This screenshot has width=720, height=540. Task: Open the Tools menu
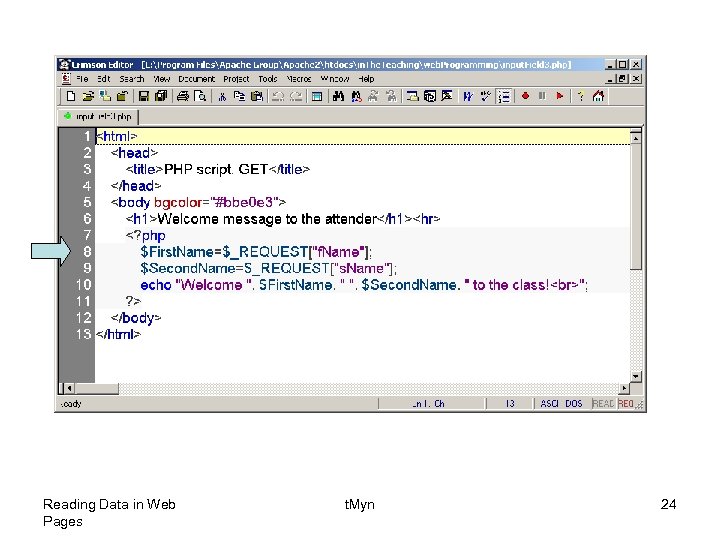click(x=268, y=79)
